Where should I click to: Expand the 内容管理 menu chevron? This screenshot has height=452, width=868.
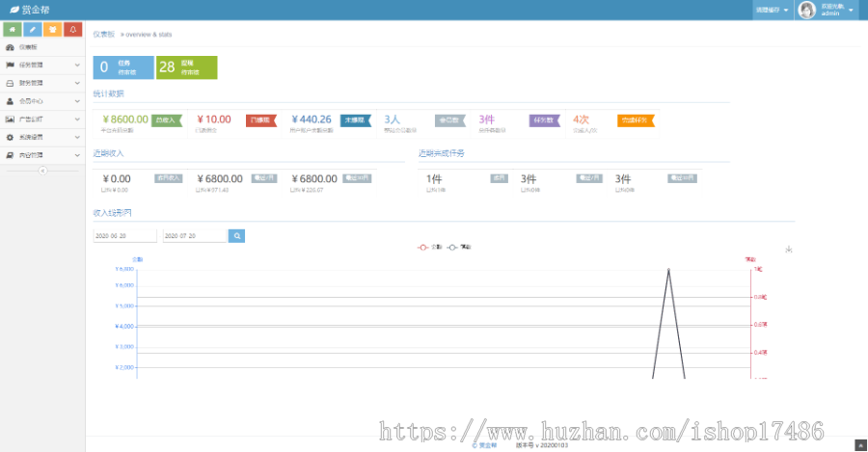pos(77,155)
